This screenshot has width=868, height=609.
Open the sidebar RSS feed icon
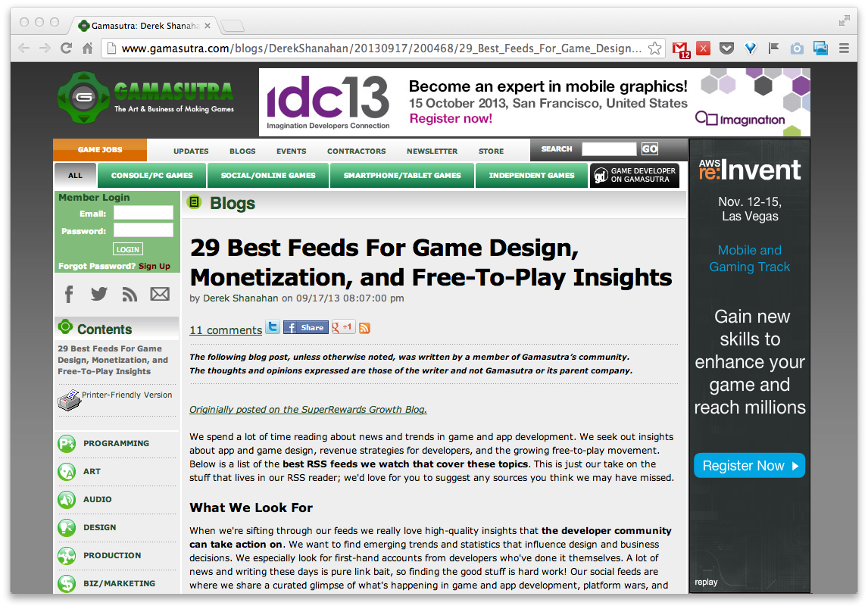pyautogui.click(x=130, y=295)
